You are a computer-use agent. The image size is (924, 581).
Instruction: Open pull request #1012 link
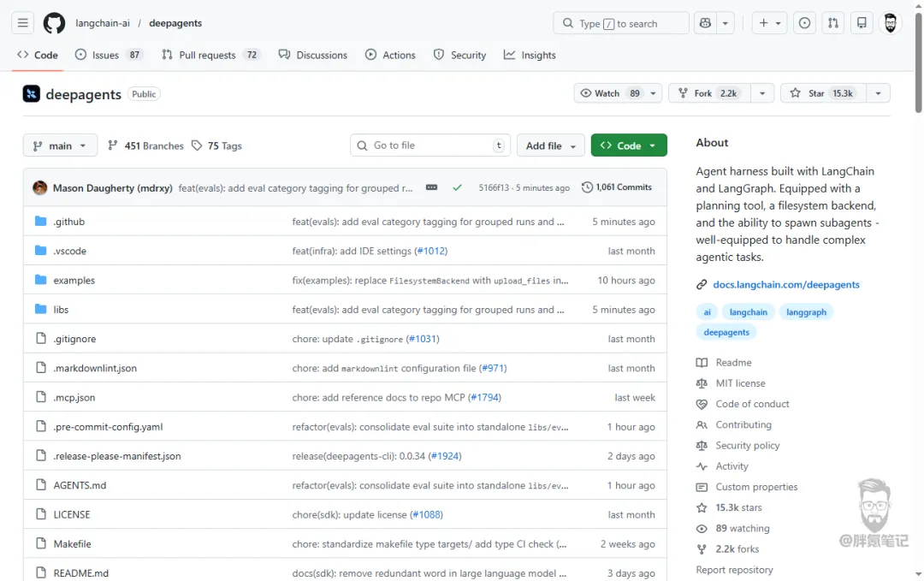pyautogui.click(x=431, y=251)
